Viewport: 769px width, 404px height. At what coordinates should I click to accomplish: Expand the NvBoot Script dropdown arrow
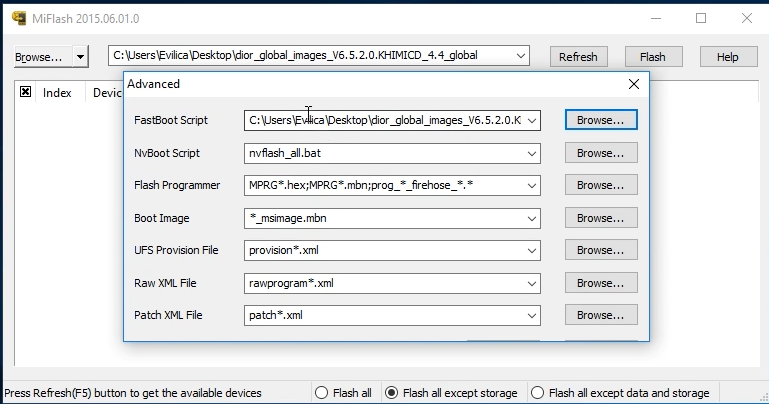tap(532, 153)
